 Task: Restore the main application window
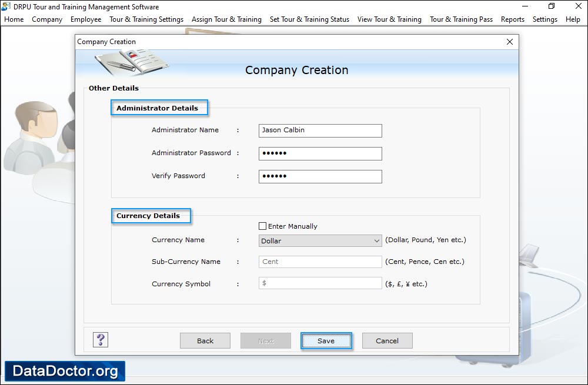click(x=552, y=6)
